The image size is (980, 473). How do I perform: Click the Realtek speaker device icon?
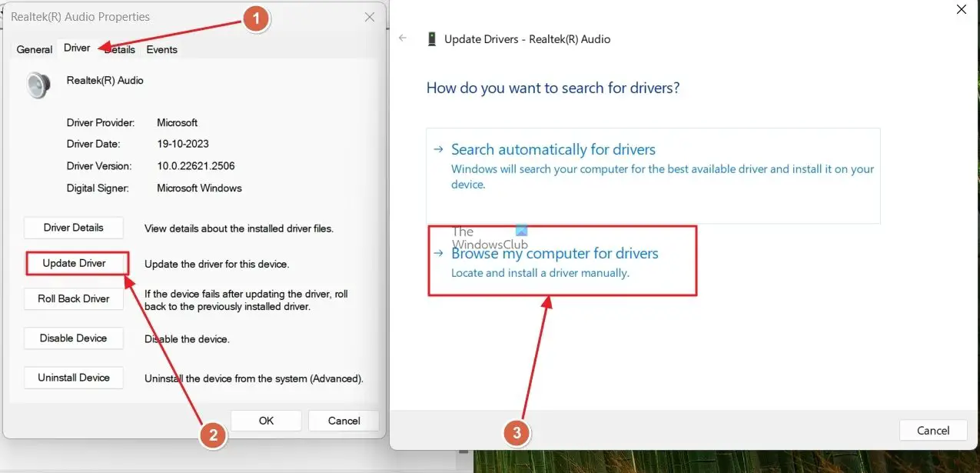click(38, 85)
